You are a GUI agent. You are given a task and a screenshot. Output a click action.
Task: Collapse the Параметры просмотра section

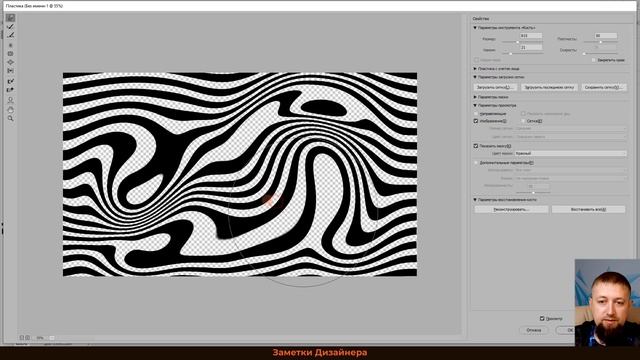(x=475, y=105)
